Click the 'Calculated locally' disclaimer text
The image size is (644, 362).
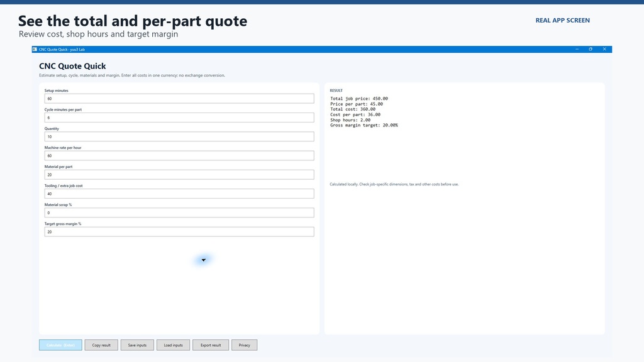click(394, 184)
